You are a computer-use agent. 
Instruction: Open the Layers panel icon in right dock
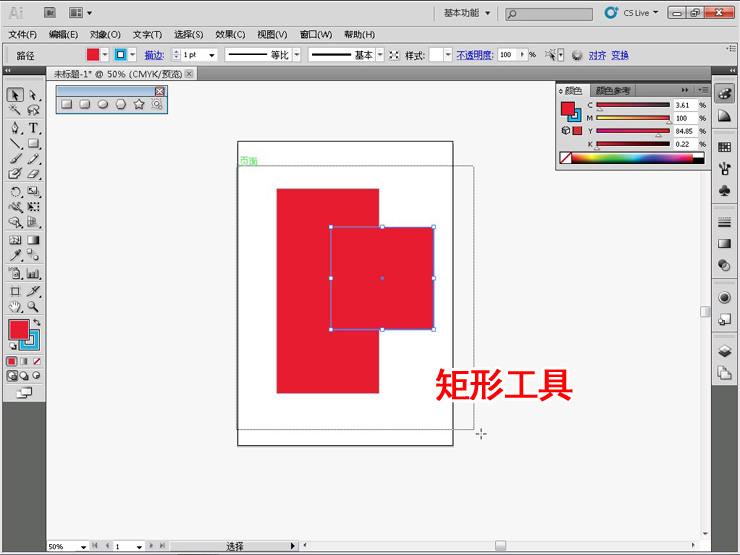click(724, 352)
